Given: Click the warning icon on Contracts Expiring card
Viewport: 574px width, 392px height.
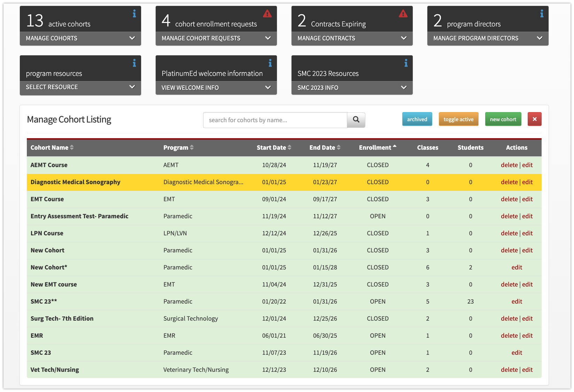Looking at the screenshot, I should point(403,14).
